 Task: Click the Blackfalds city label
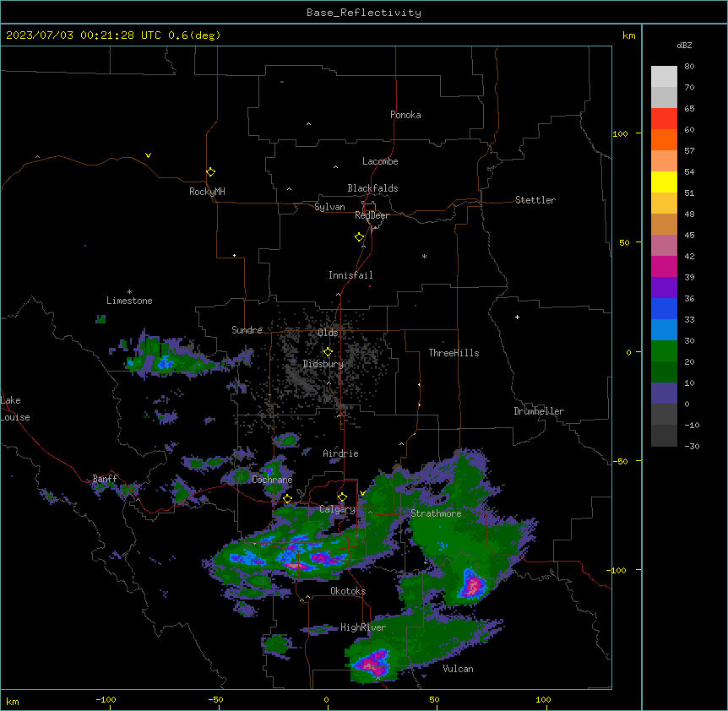pyautogui.click(x=372, y=188)
